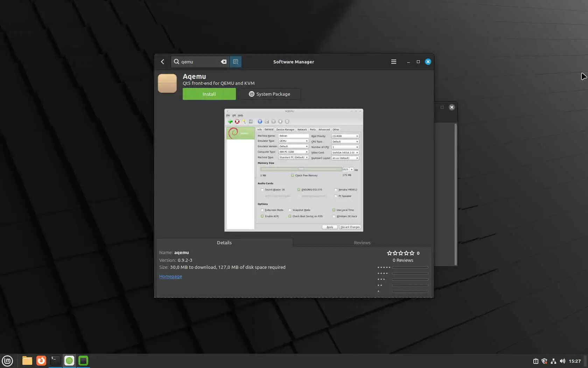The height and width of the screenshot is (368, 588).
Task: Open the Aqemu screenshot preview
Action: tap(294, 170)
